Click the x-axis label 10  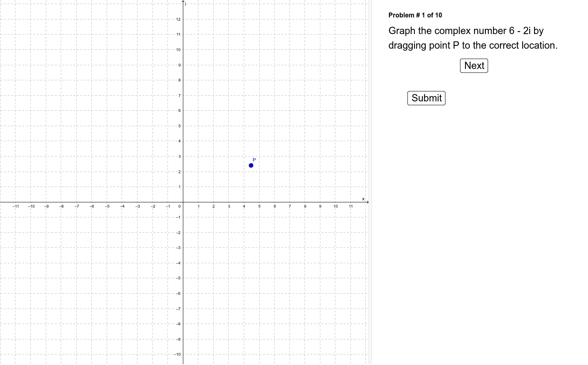[x=336, y=206]
